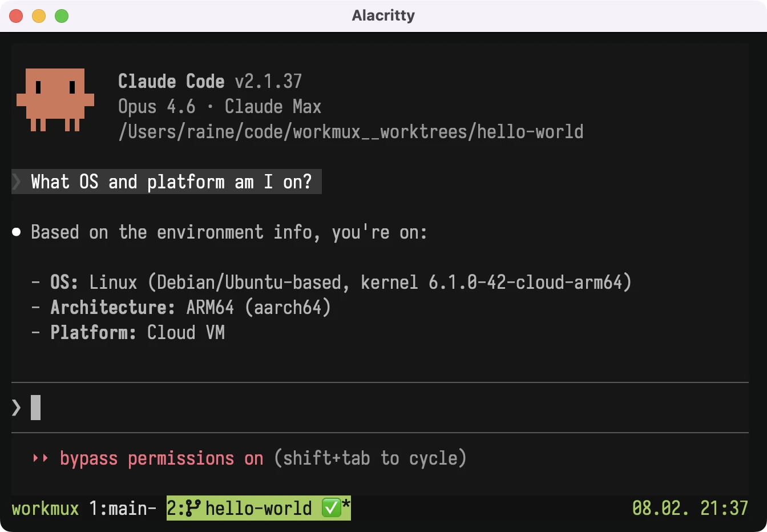This screenshot has width=767, height=532.
Task: Click the yellow minimize button
Action: pos(39,16)
